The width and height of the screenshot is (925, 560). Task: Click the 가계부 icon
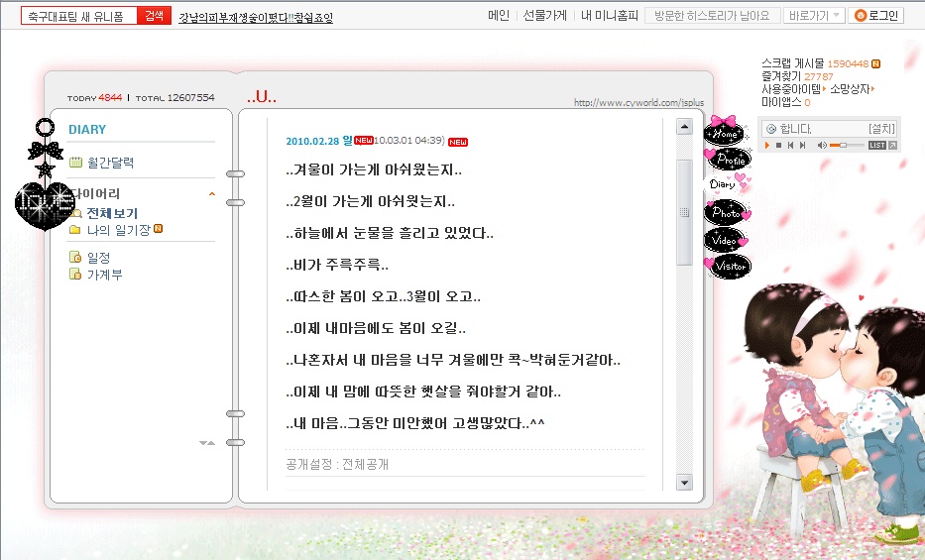pos(75,275)
